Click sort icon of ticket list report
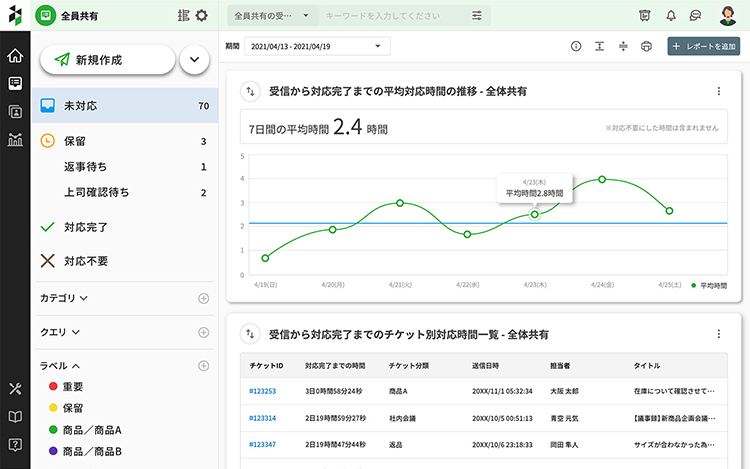 pos(250,334)
